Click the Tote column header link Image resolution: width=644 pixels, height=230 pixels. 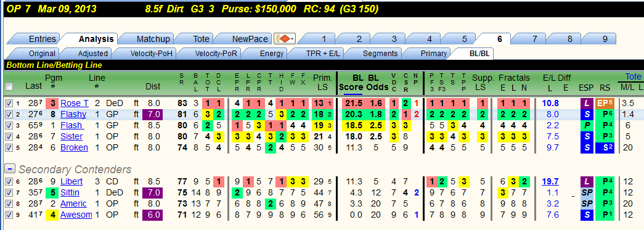point(633,77)
